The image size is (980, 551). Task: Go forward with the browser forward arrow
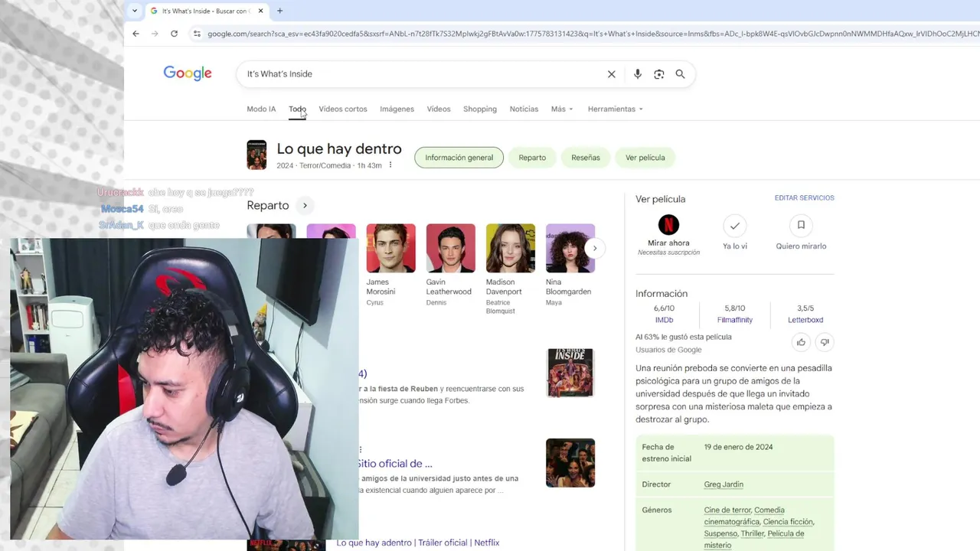coord(155,34)
